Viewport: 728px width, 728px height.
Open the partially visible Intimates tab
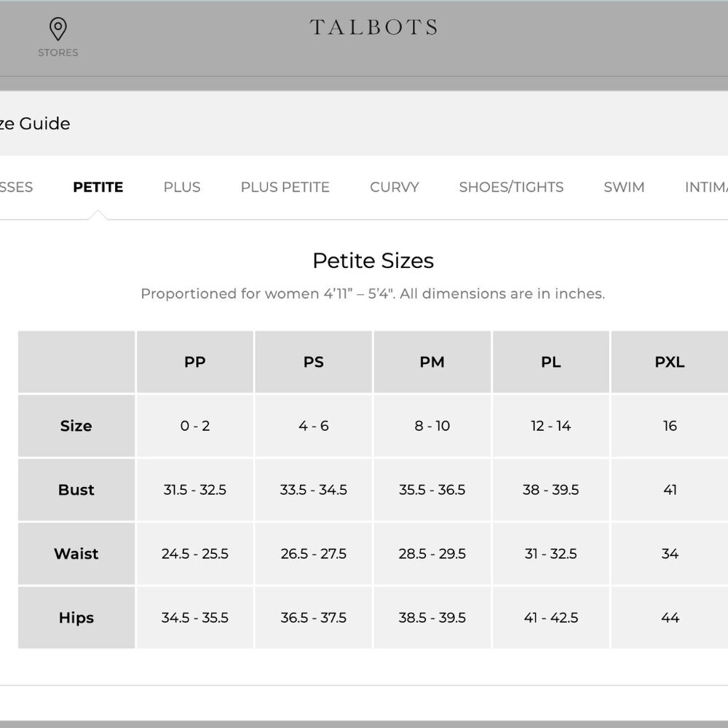click(706, 187)
